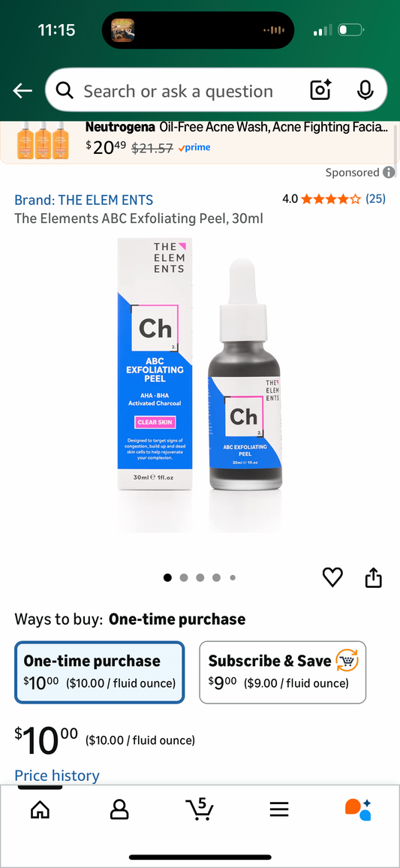Open camera lens search icon
The height and width of the screenshot is (868, 400).
[x=320, y=90]
